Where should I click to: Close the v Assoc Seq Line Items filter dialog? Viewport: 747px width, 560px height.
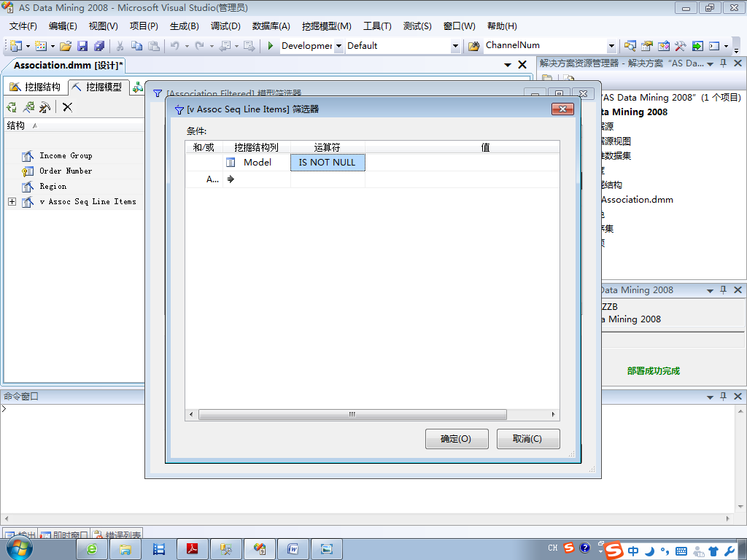point(562,109)
